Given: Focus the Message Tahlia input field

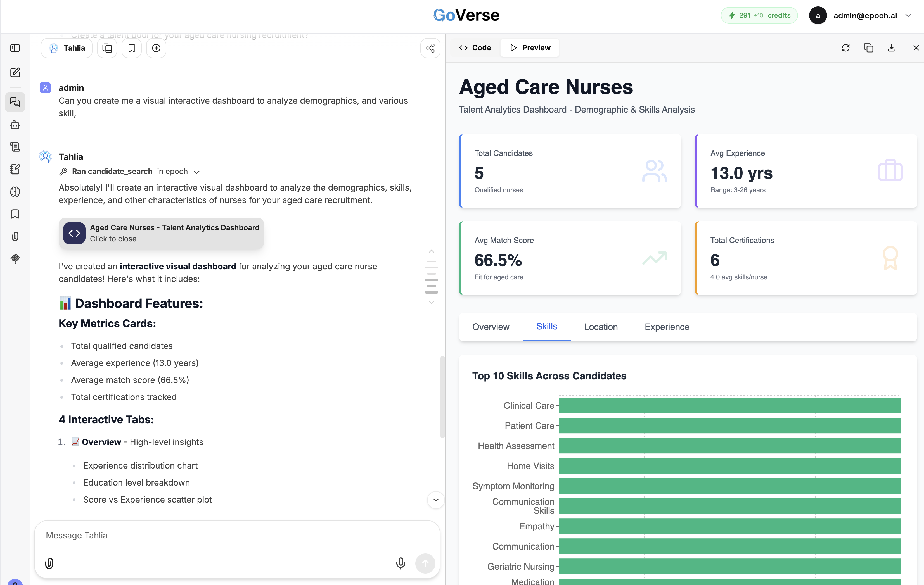Looking at the screenshot, I should point(237,536).
